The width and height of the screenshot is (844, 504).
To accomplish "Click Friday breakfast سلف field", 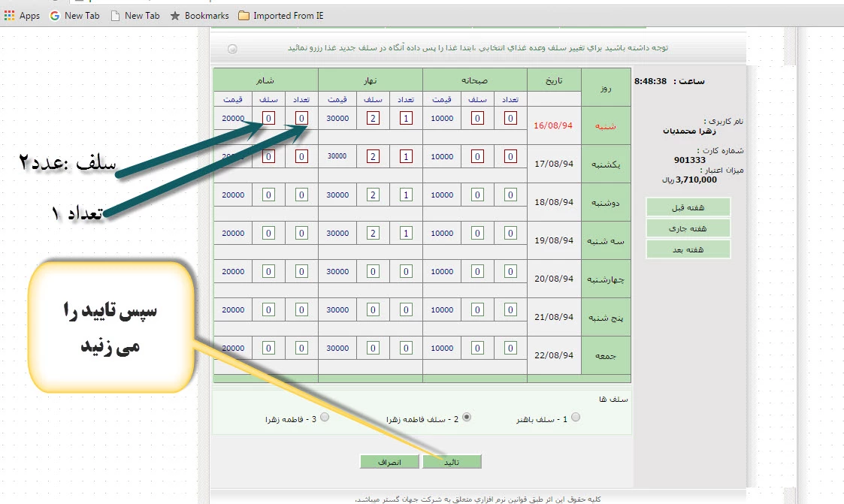I will (x=477, y=349).
